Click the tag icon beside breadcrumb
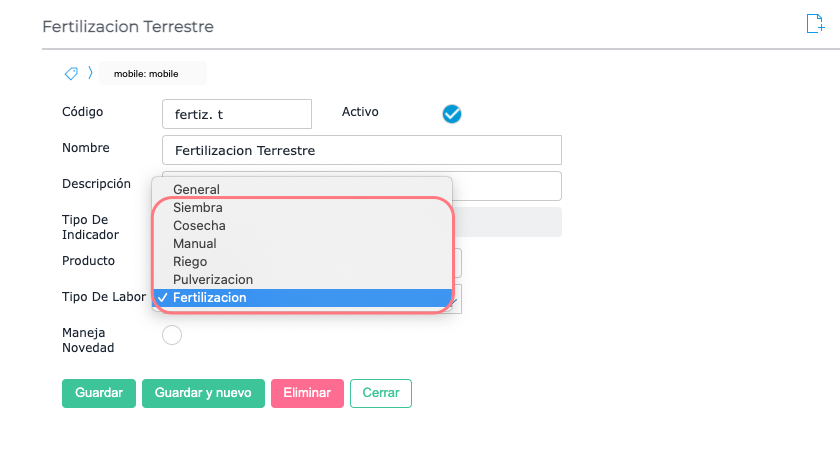 click(x=71, y=73)
